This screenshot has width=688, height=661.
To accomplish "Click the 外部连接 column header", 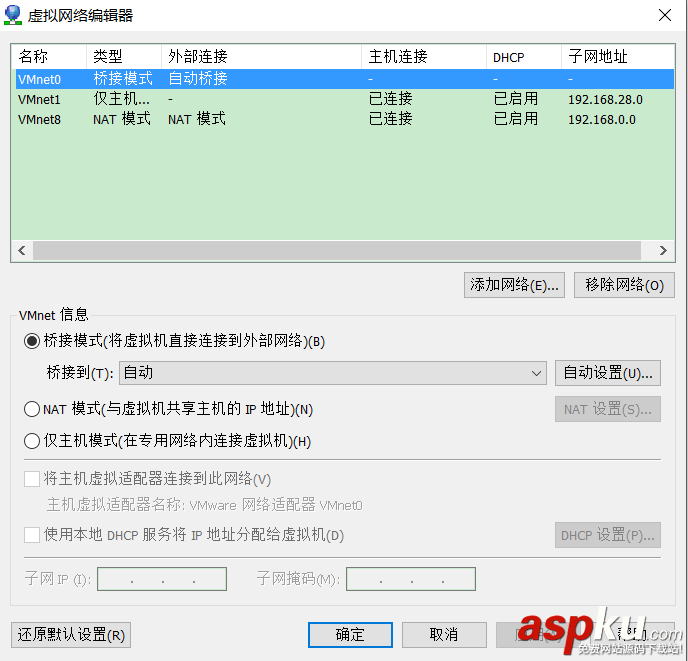I will (x=262, y=57).
